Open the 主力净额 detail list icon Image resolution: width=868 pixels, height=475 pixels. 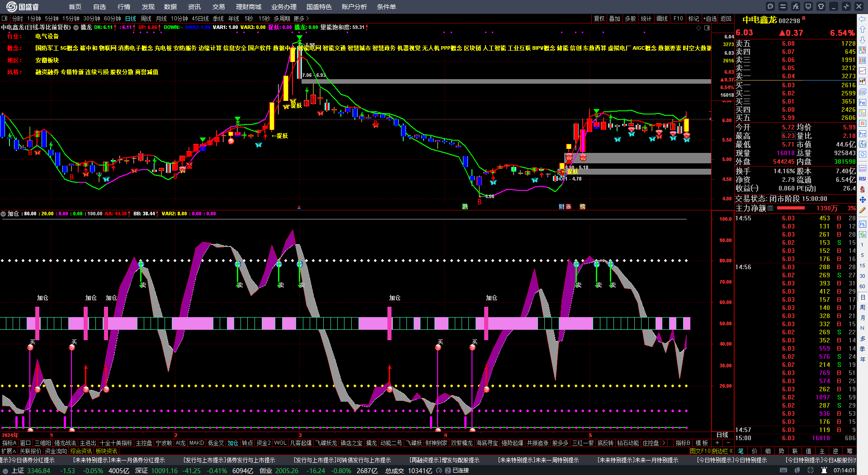pos(770,208)
